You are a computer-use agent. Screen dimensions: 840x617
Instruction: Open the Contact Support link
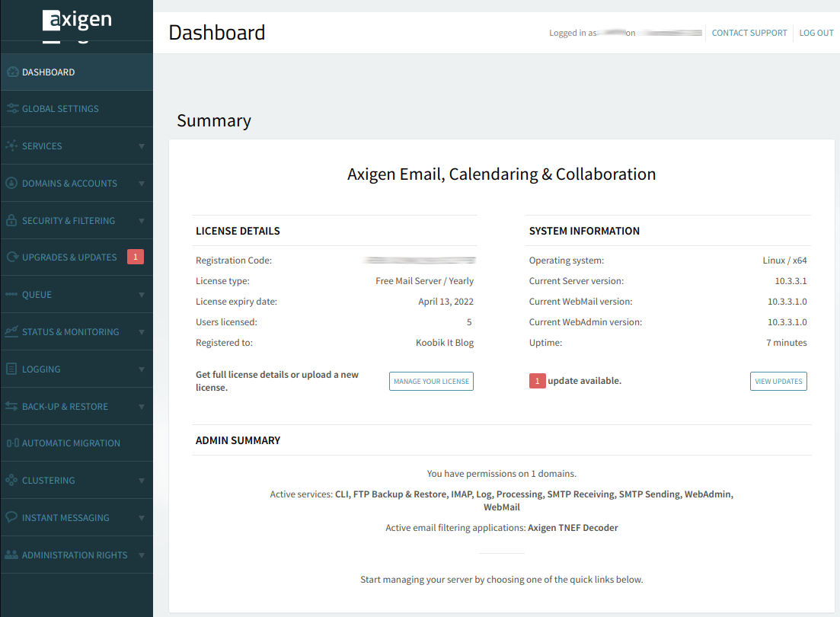[x=749, y=33]
